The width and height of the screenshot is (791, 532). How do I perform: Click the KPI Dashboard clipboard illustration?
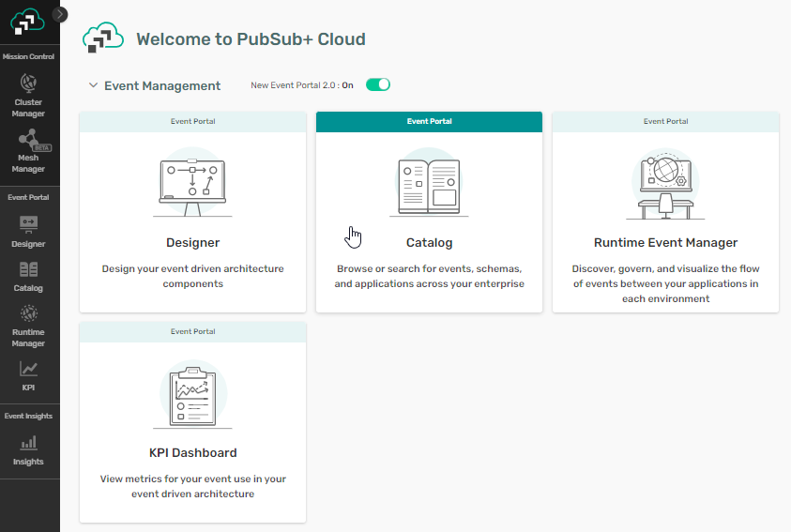coord(192,394)
